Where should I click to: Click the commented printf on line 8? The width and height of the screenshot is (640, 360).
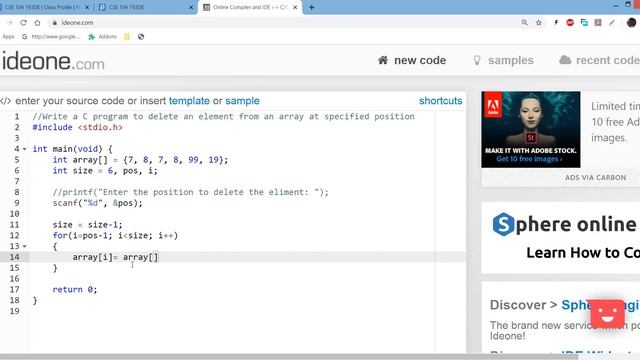190,192
